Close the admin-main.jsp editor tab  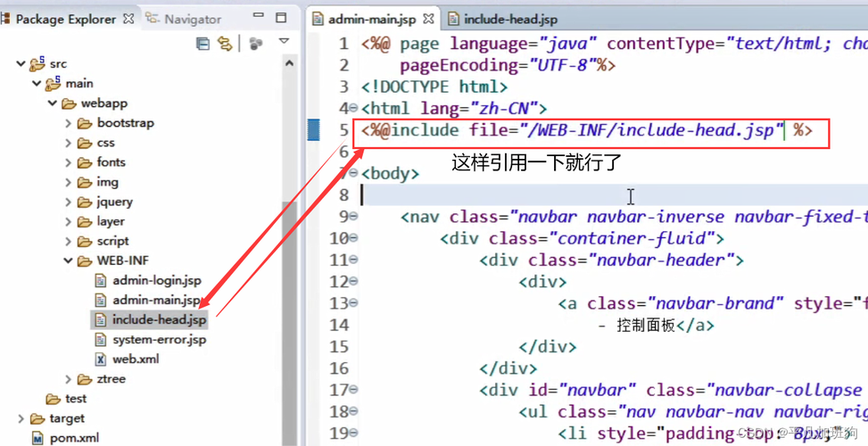coord(429,19)
